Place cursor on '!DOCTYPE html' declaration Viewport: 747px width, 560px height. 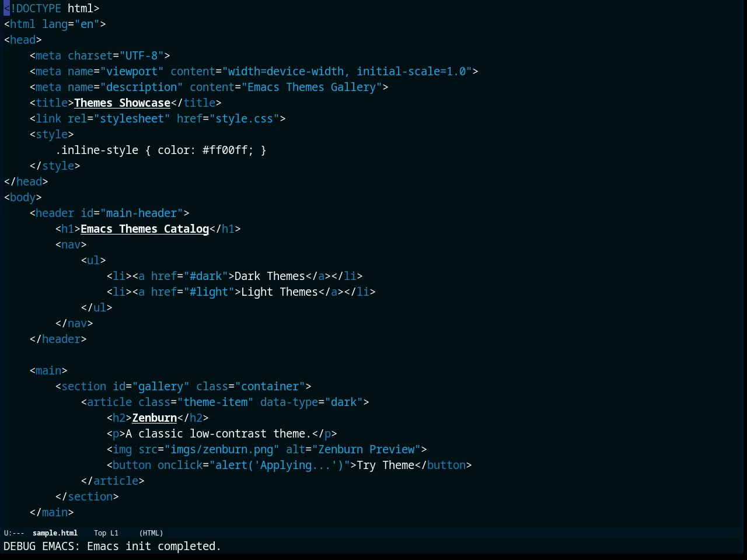pyautogui.click(x=55, y=9)
